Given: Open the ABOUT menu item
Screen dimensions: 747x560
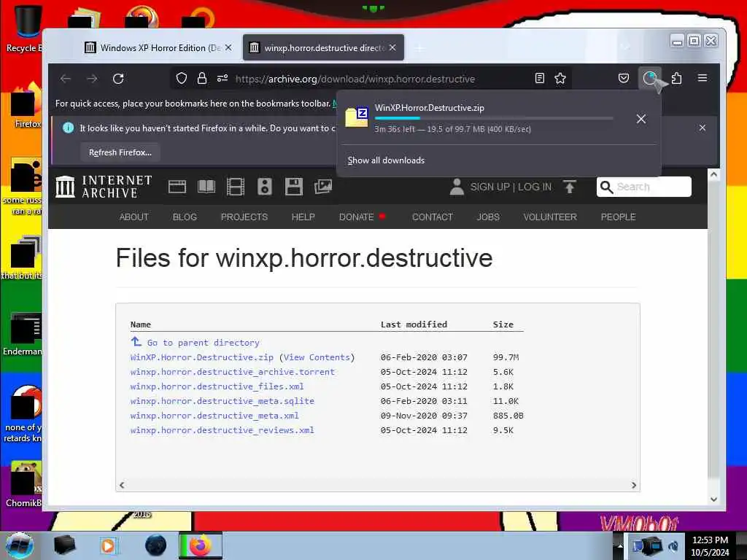Looking at the screenshot, I should (x=134, y=217).
